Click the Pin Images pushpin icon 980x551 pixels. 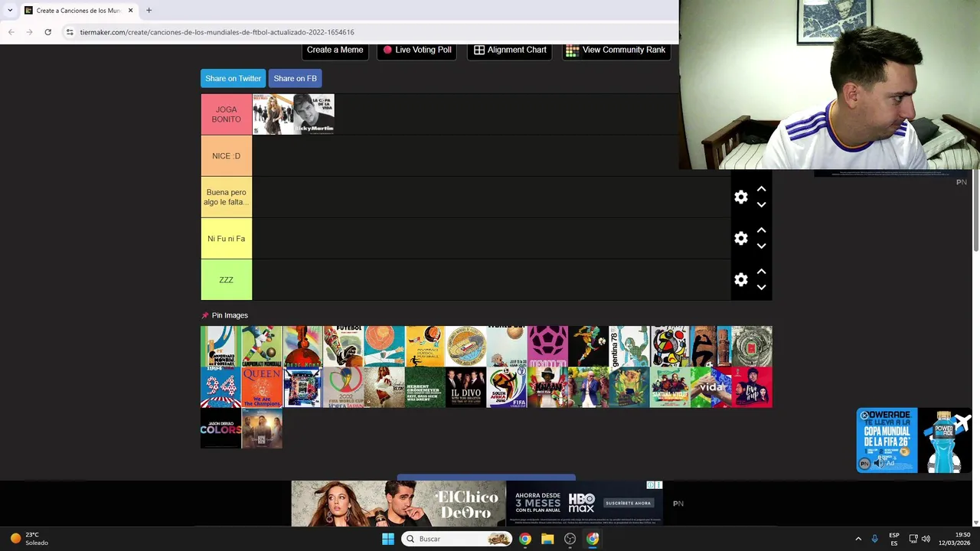[204, 315]
